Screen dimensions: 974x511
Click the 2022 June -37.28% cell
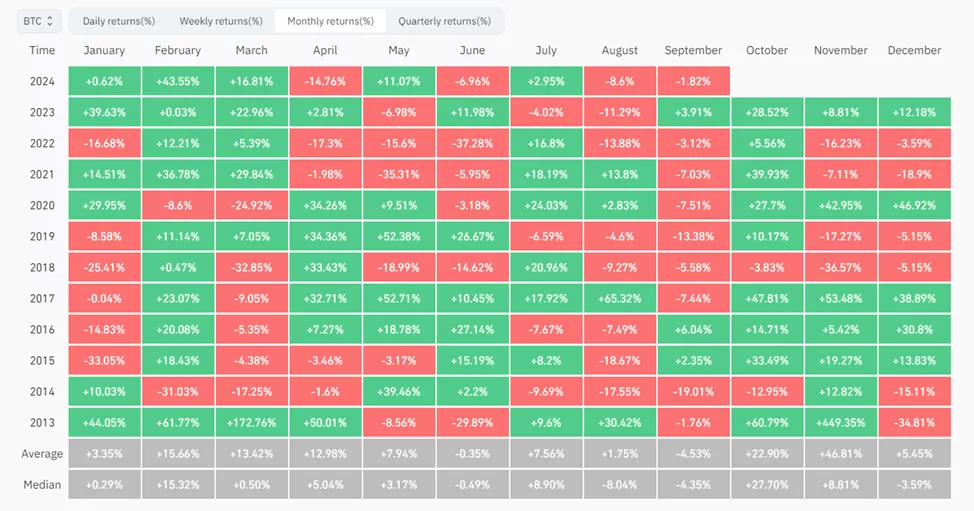(472, 143)
